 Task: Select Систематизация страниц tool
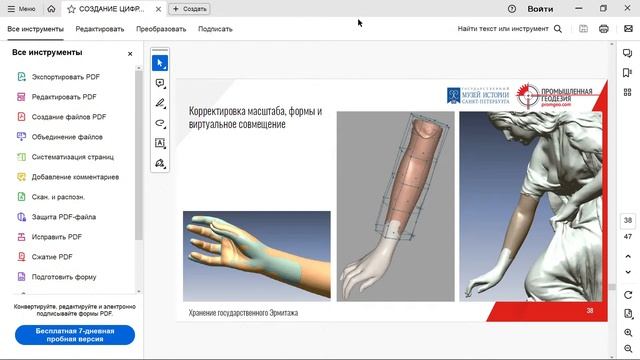(73, 157)
